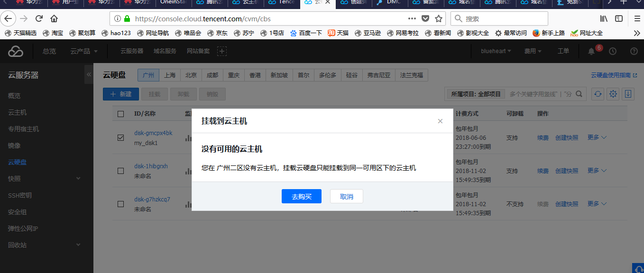
Task: Click the refresh list icon
Action: point(598,94)
